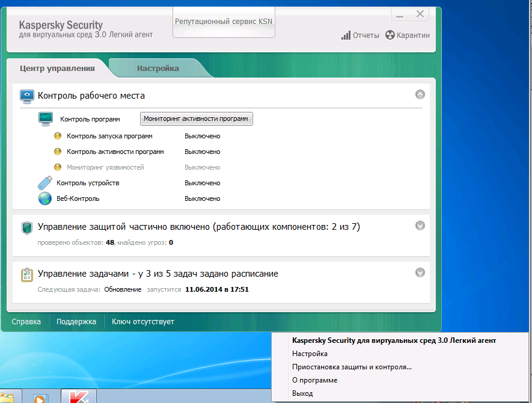This screenshot has height=403, width=532.
Task: Open the Поддержка link
Action: pyautogui.click(x=76, y=322)
